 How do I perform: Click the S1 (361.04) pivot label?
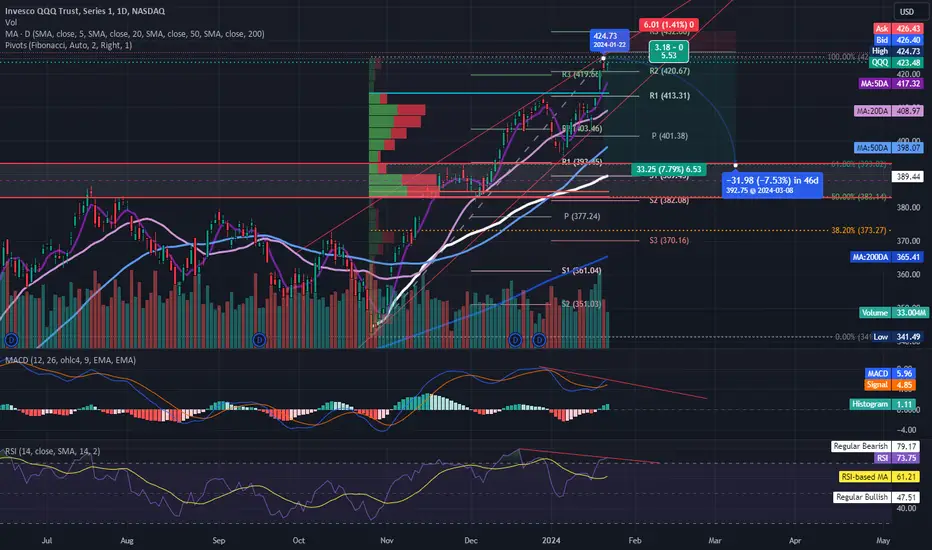click(x=581, y=271)
